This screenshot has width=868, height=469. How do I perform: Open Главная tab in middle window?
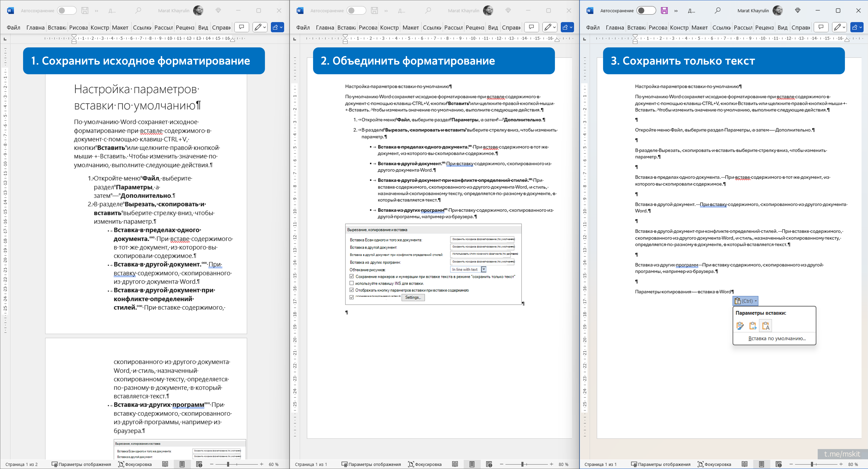tap(325, 27)
